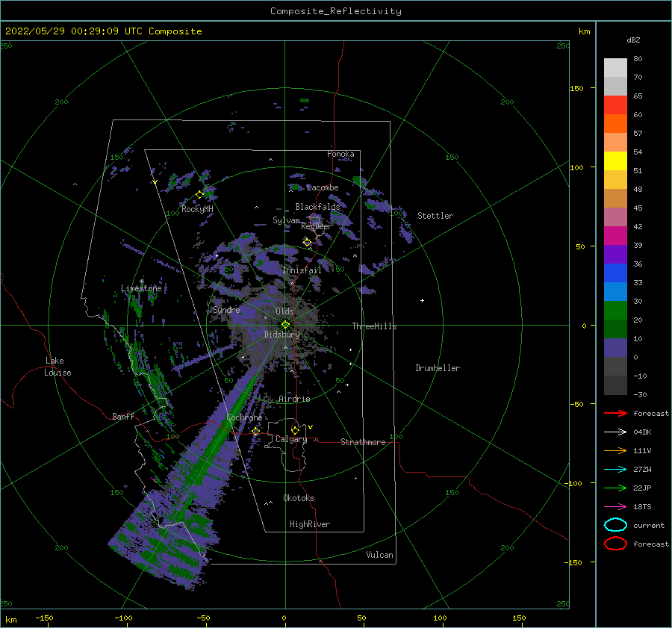
Task: Select the green 30 dBZ color swatch
Action: point(615,311)
